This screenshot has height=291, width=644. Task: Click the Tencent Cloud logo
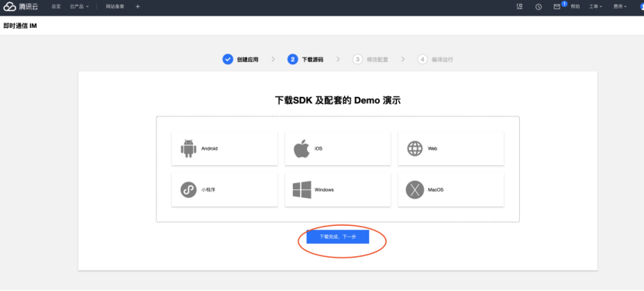(x=20, y=6)
